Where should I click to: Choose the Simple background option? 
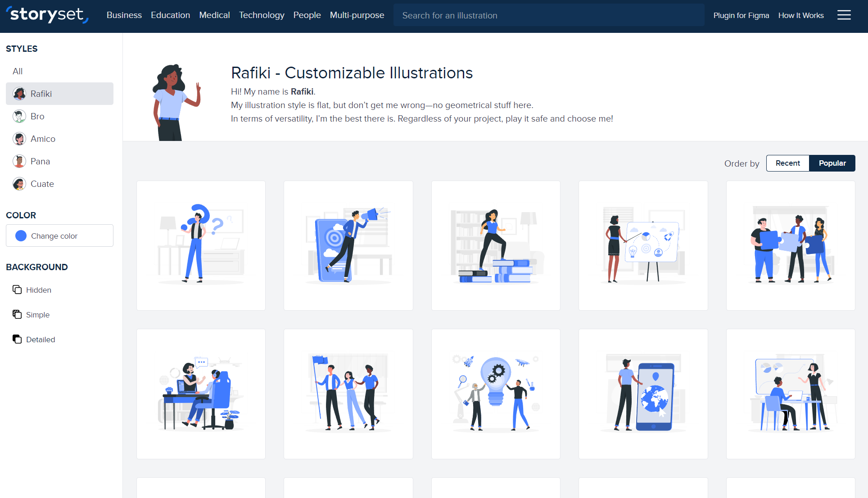tap(37, 315)
